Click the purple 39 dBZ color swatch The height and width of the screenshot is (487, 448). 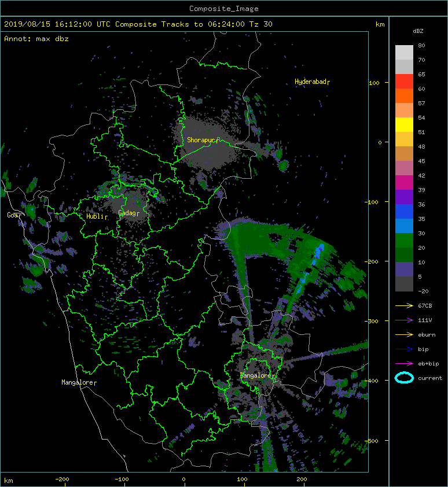tap(404, 197)
